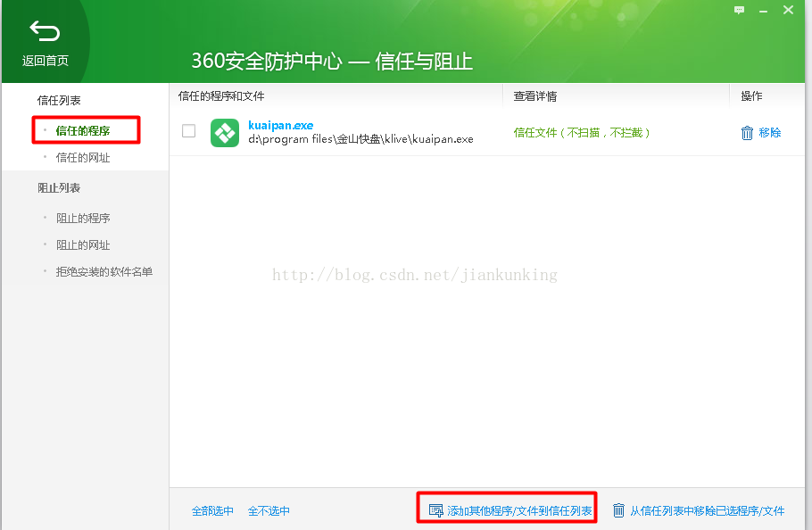
Task: Click the 信任的程序和文件 column header
Action: coord(221,95)
